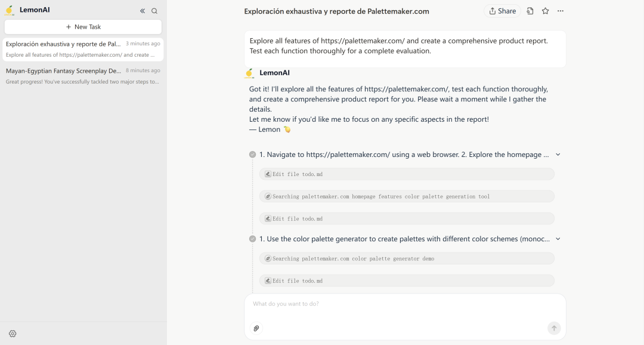The height and width of the screenshot is (345, 644).
Task: Collapse the 'Use the color palette generator' step
Action: point(558,239)
